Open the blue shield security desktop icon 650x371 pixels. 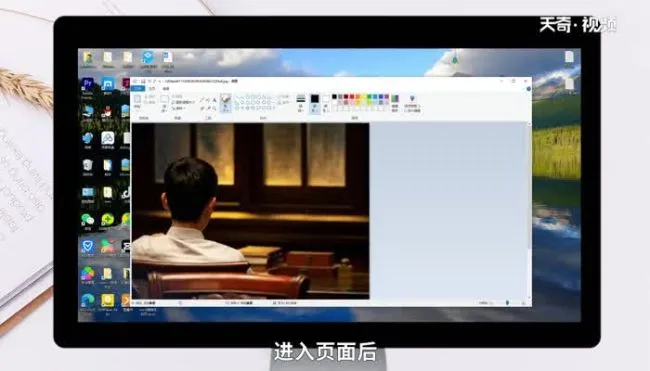coord(87,246)
